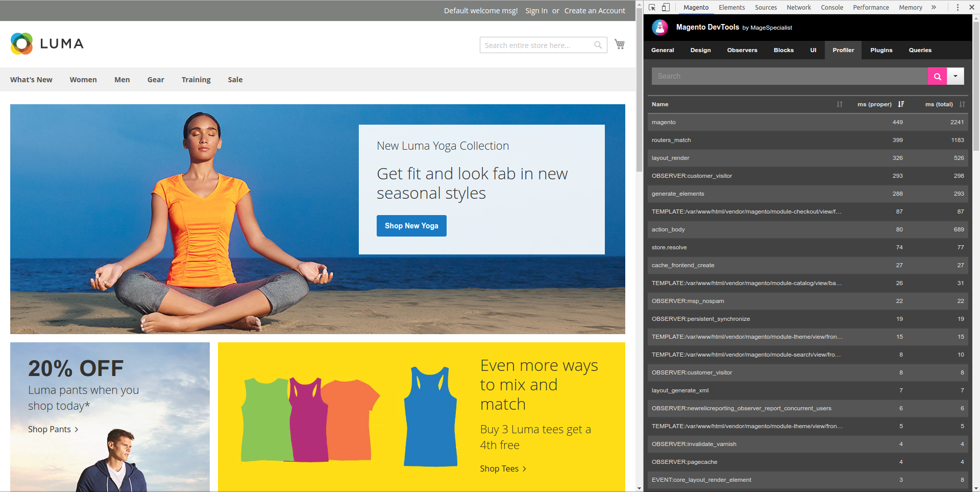Open the Plugins tab

[881, 50]
